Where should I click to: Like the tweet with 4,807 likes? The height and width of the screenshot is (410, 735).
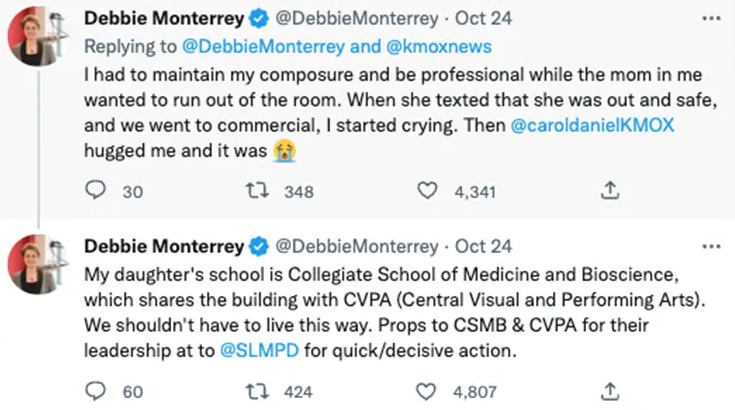tap(428, 391)
